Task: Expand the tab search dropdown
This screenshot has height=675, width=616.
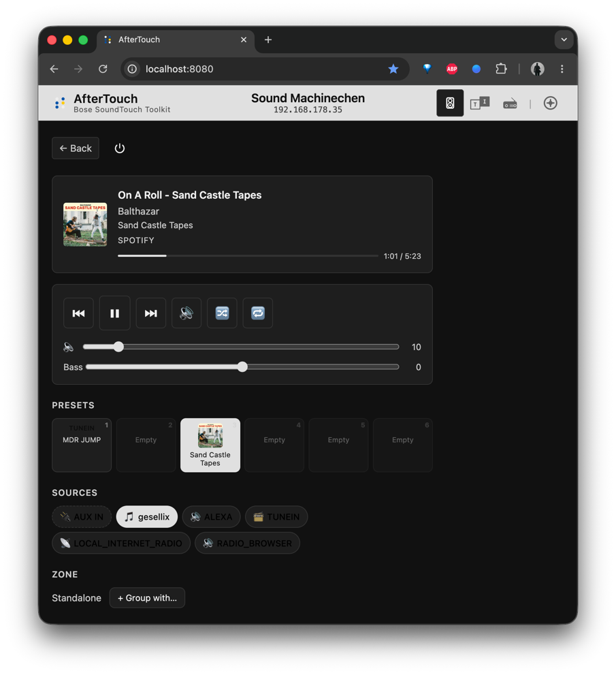Action: coord(564,40)
